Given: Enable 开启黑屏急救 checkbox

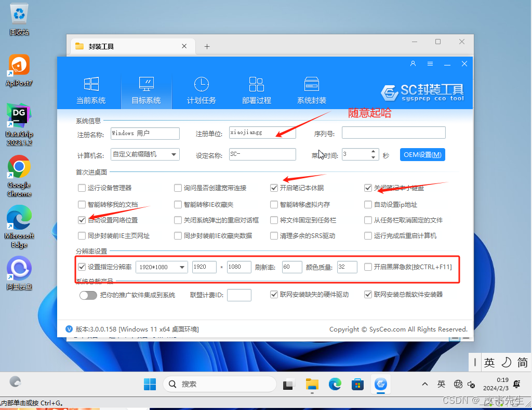Looking at the screenshot, I should coord(368,267).
